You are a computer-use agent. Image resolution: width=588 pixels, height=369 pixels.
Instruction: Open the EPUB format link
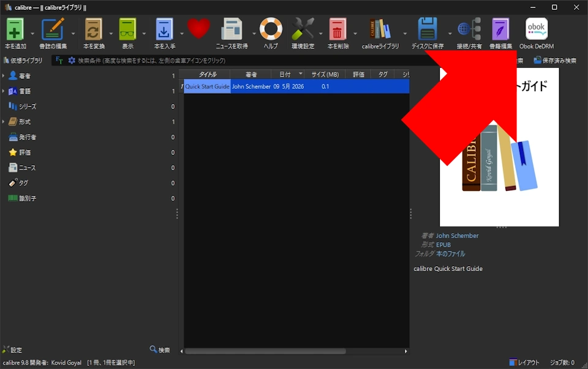(443, 245)
